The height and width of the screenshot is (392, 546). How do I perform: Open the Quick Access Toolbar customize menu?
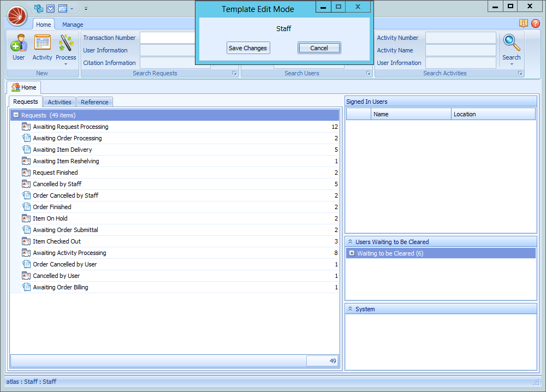coord(86,9)
